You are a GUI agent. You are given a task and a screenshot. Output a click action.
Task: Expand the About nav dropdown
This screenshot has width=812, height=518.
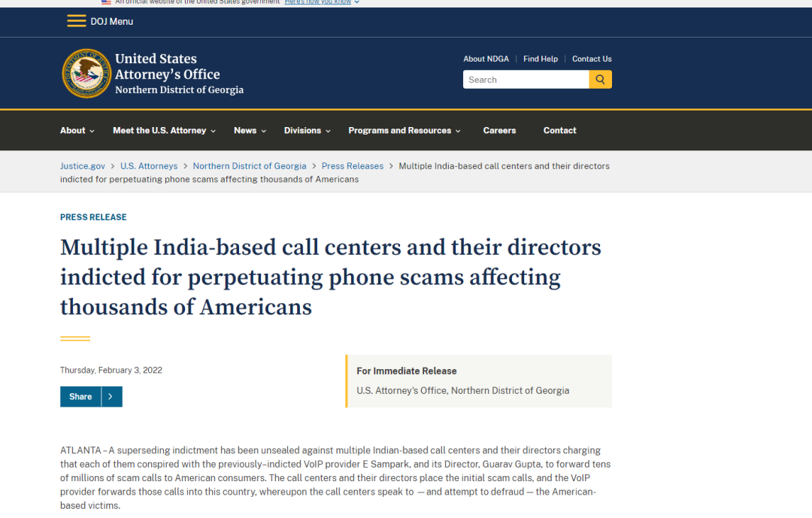77,131
